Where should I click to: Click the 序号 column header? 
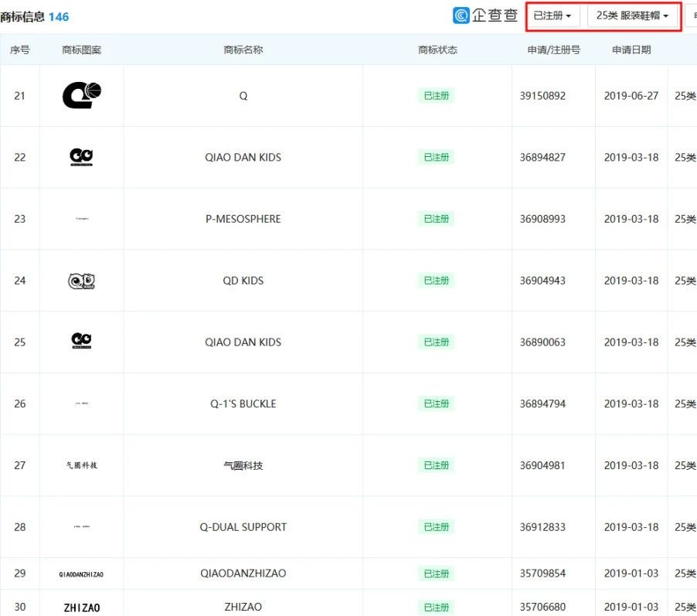19,49
